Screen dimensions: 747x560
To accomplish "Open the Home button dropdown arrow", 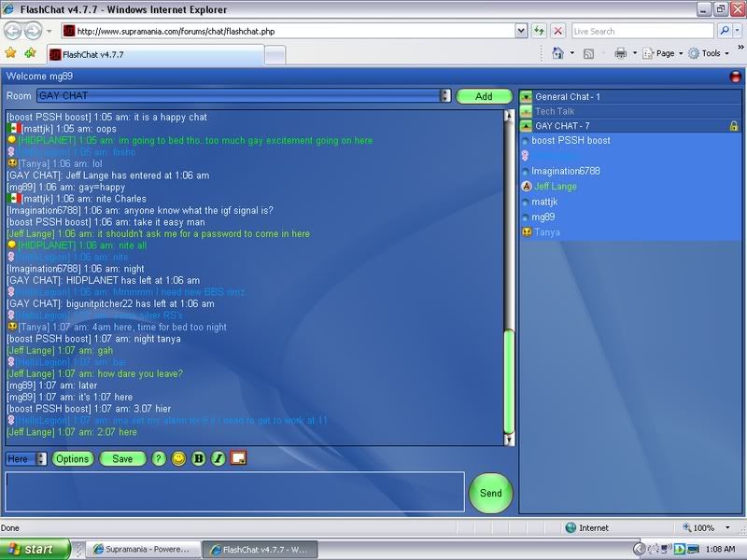I will pyautogui.click(x=572, y=53).
